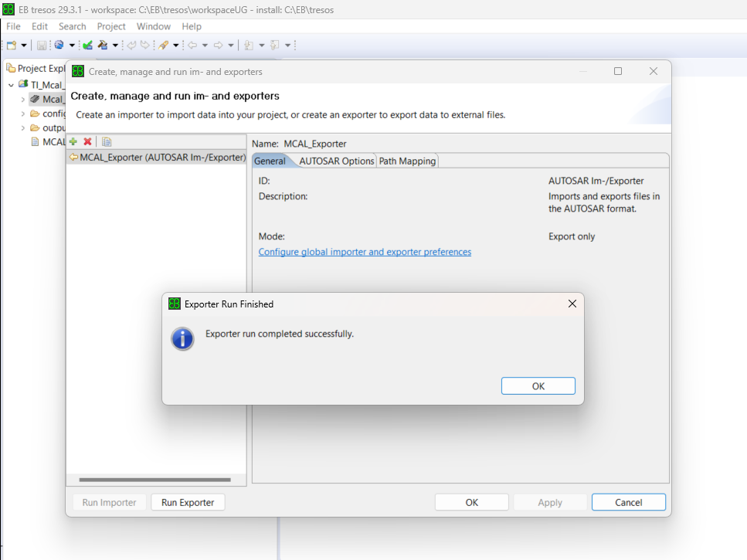Click the green checkmark verify project icon
747x560 pixels.
click(x=87, y=46)
